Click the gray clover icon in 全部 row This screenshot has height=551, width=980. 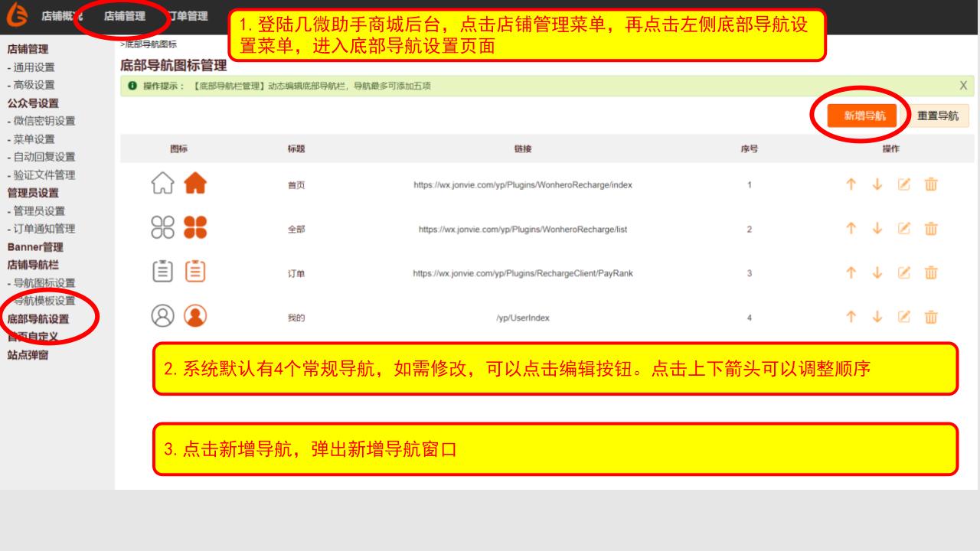tap(163, 227)
